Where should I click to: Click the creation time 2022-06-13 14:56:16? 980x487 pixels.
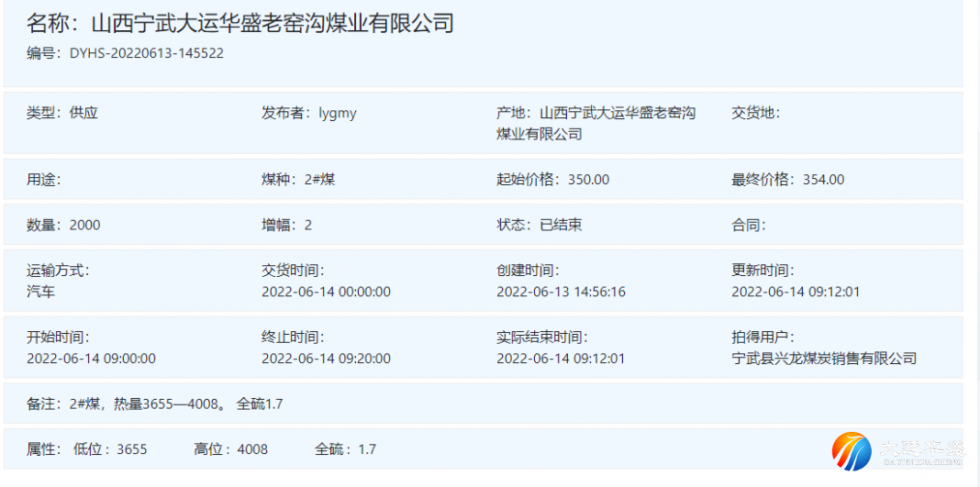pyautogui.click(x=561, y=292)
